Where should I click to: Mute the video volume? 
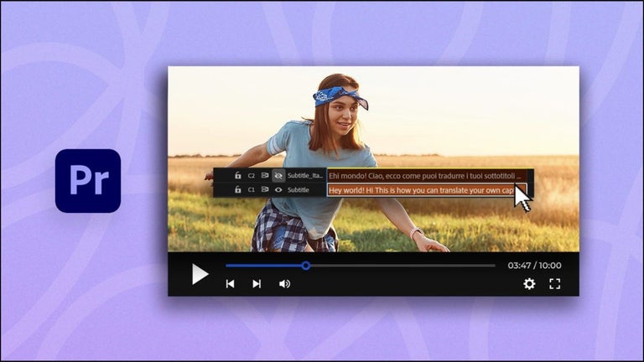284,284
